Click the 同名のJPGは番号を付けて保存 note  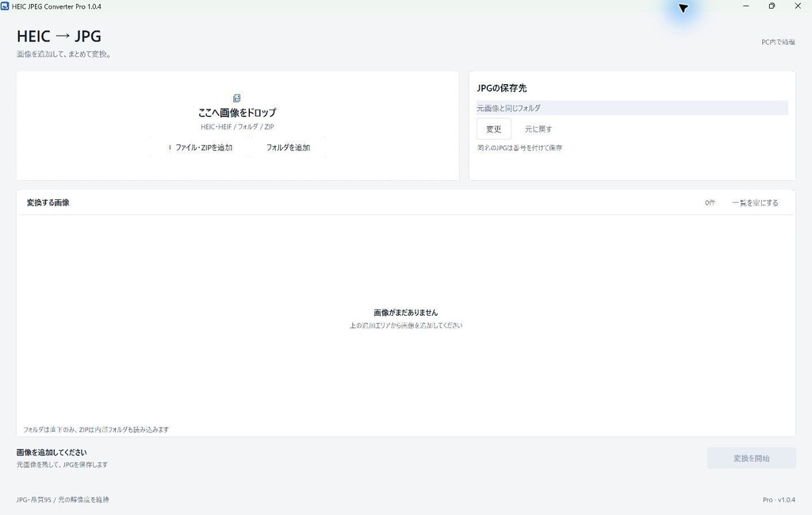pyautogui.click(x=519, y=148)
